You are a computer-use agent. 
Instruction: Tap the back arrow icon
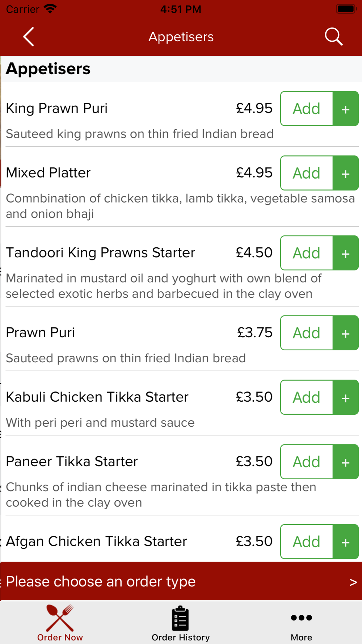[x=29, y=37]
